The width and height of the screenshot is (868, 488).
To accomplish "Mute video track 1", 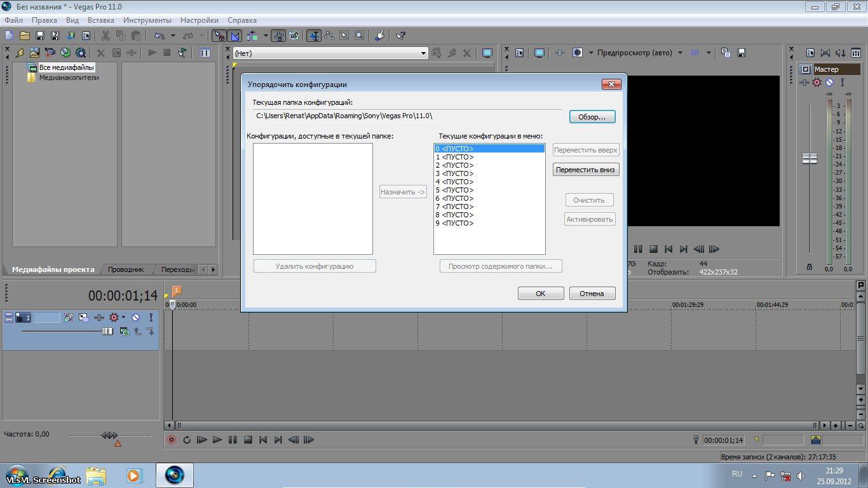I will tap(135, 318).
